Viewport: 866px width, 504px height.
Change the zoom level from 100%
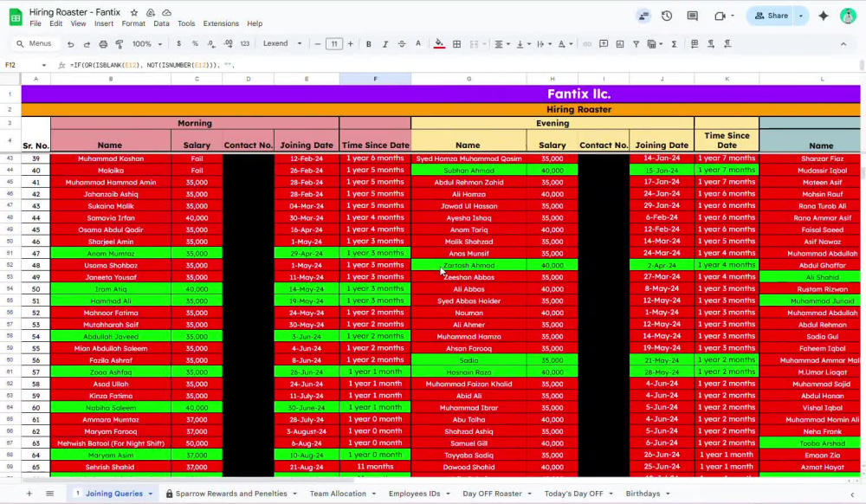coord(147,43)
